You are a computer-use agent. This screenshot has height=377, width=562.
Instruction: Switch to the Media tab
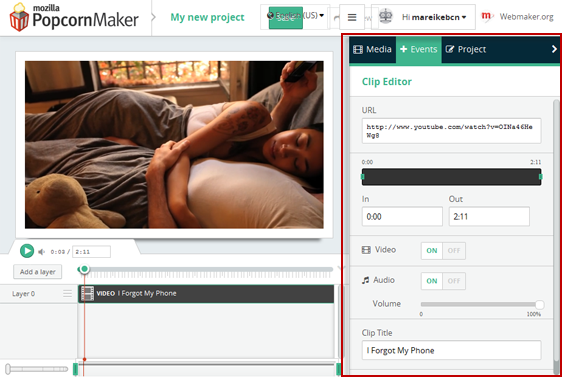372,49
